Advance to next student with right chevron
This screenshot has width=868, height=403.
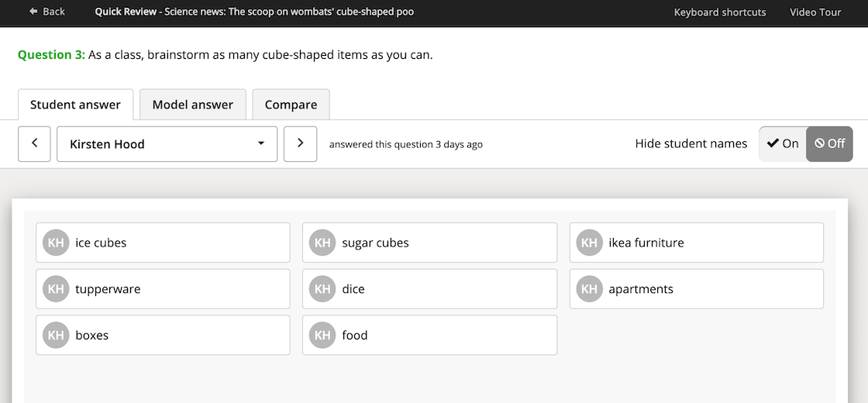click(x=300, y=144)
